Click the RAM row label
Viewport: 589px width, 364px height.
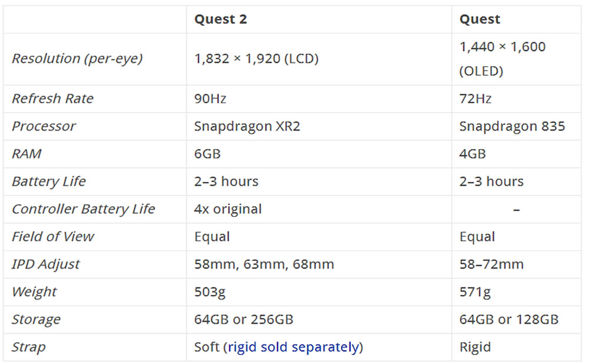(x=27, y=154)
